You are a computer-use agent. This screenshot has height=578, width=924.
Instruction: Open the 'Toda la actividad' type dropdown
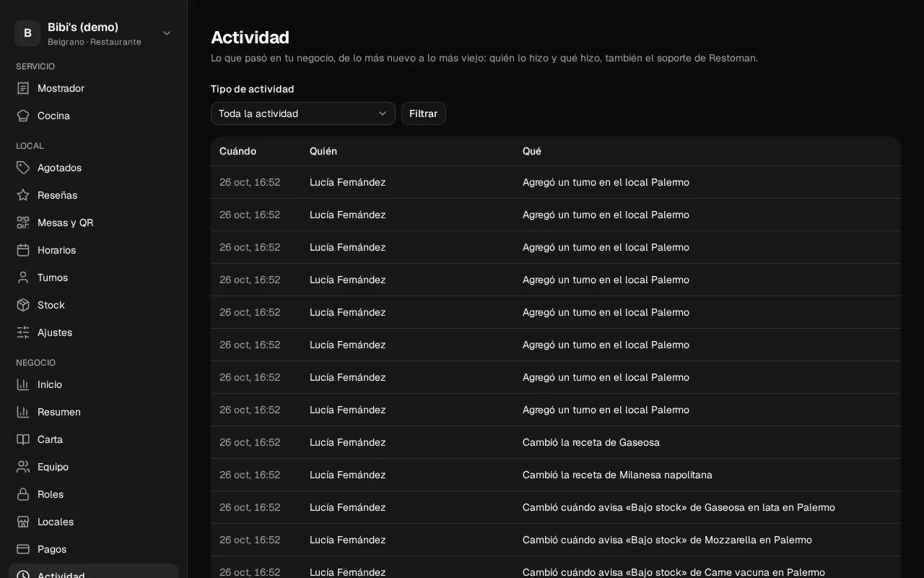point(303,113)
